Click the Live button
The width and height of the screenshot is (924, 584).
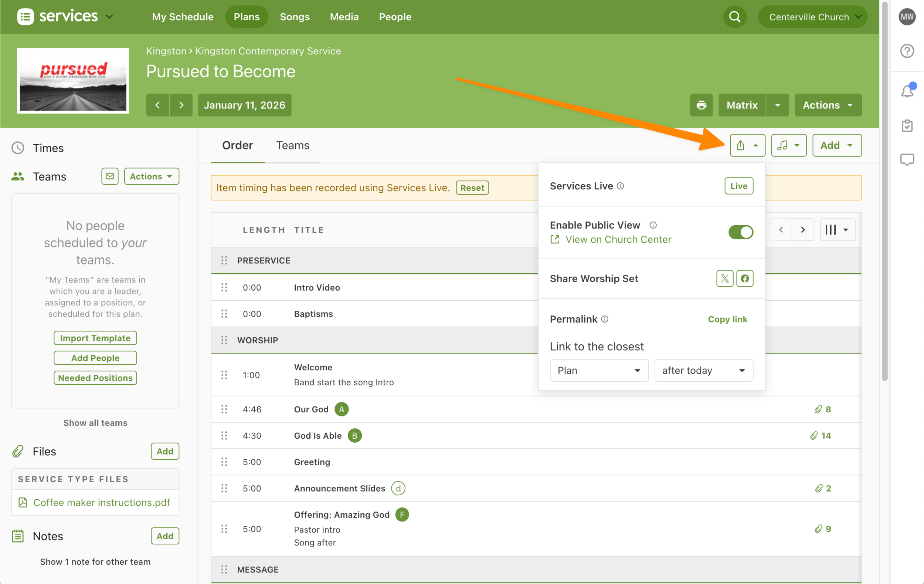click(x=738, y=186)
